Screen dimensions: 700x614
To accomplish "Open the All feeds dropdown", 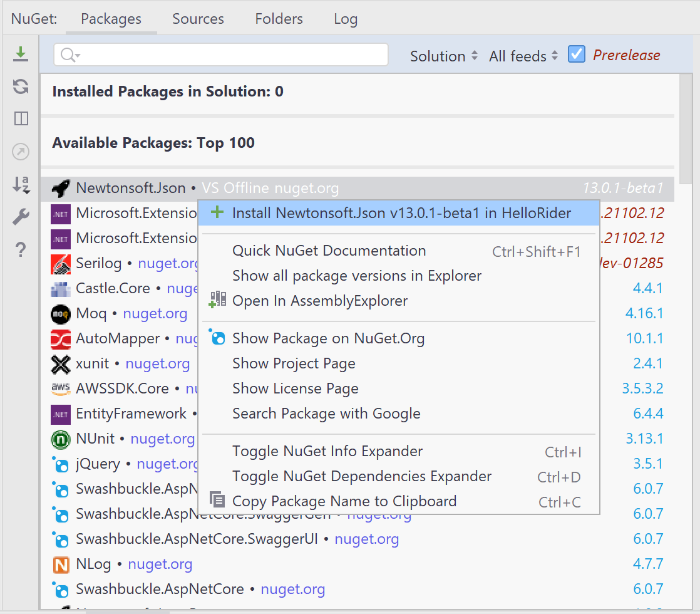I will click(x=523, y=56).
